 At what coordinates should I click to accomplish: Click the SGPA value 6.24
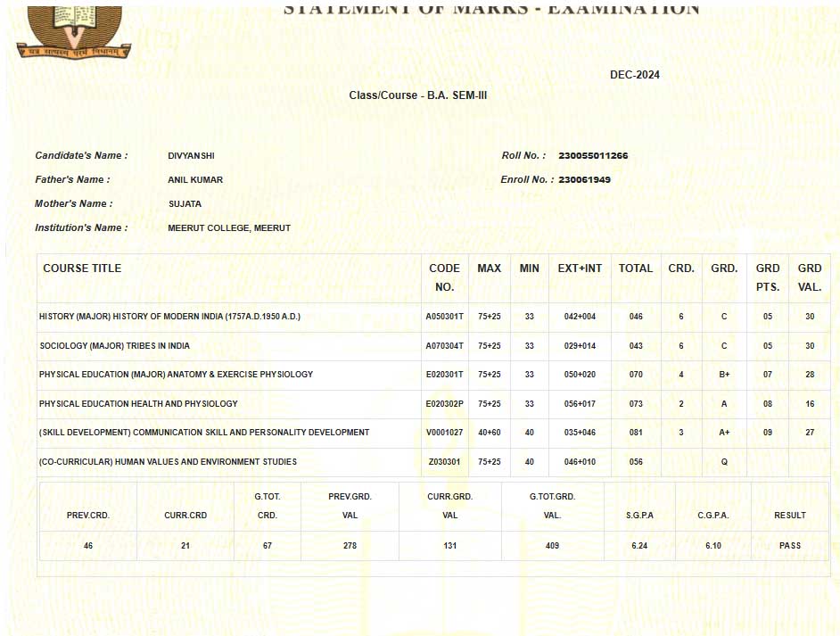(x=639, y=546)
